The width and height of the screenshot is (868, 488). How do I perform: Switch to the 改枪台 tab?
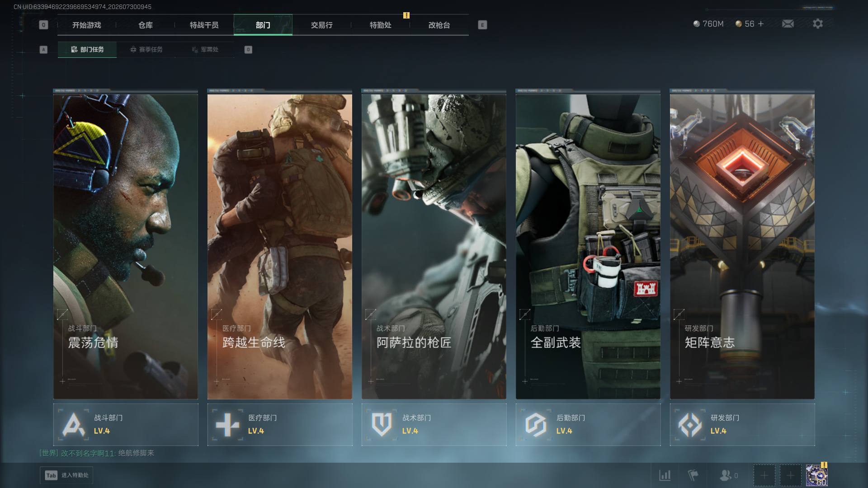(439, 25)
